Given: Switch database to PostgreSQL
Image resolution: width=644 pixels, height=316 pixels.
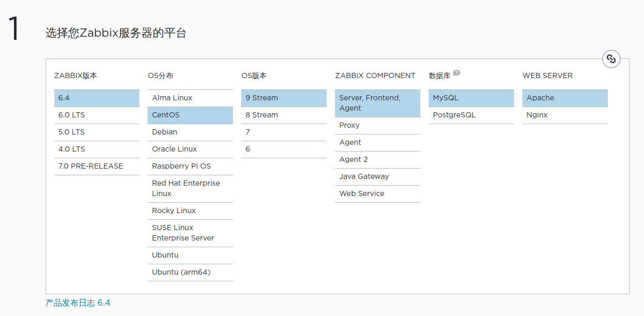Looking at the screenshot, I should 471,115.
